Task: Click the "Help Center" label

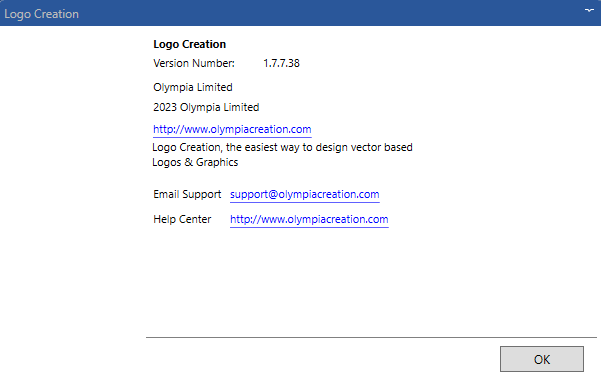Action: (182, 219)
